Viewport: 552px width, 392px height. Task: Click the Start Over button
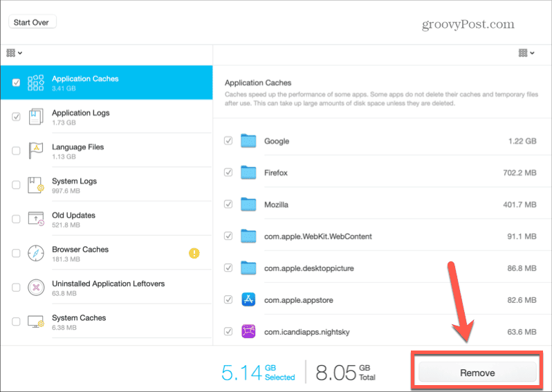[32, 22]
